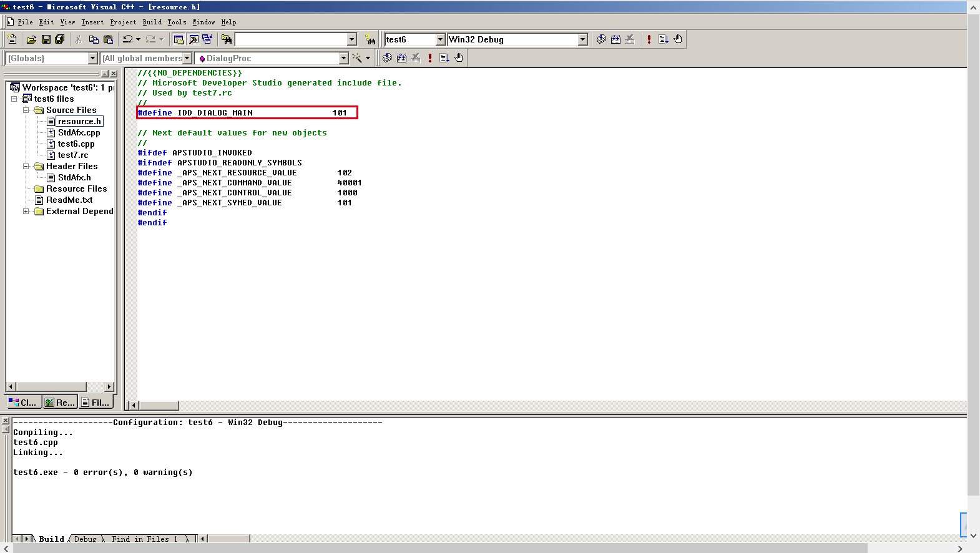
Task: Open the WizardBar magic wand actions icon
Action: (357, 58)
